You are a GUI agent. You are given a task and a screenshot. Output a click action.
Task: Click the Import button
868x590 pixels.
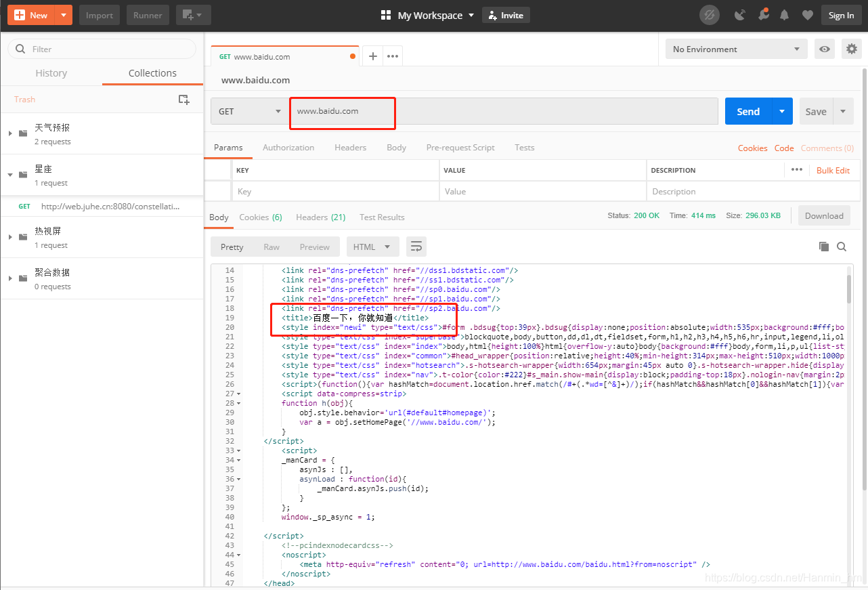(x=100, y=15)
